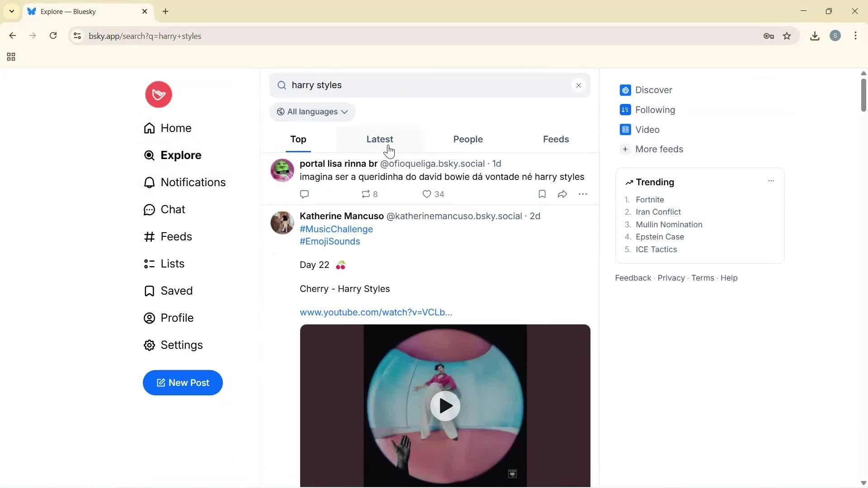The image size is (868, 488).
Task: Bookmark the post about david bowie
Action: [541, 194]
